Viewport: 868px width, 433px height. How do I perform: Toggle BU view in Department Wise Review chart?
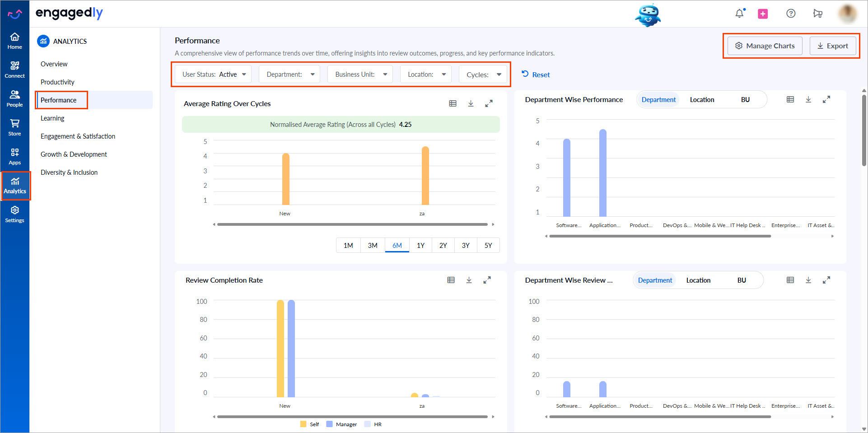pyautogui.click(x=742, y=280)
